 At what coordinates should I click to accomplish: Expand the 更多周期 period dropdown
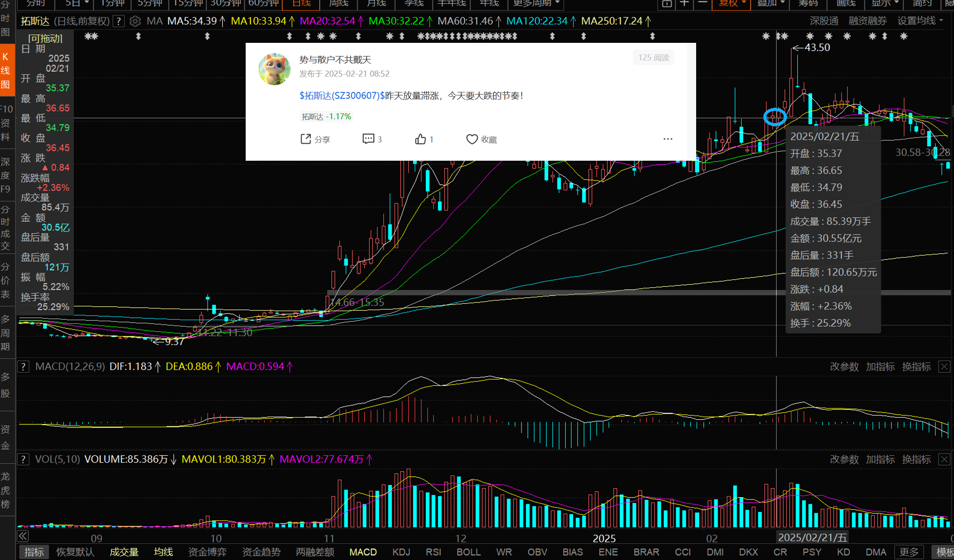coord(536,4)
